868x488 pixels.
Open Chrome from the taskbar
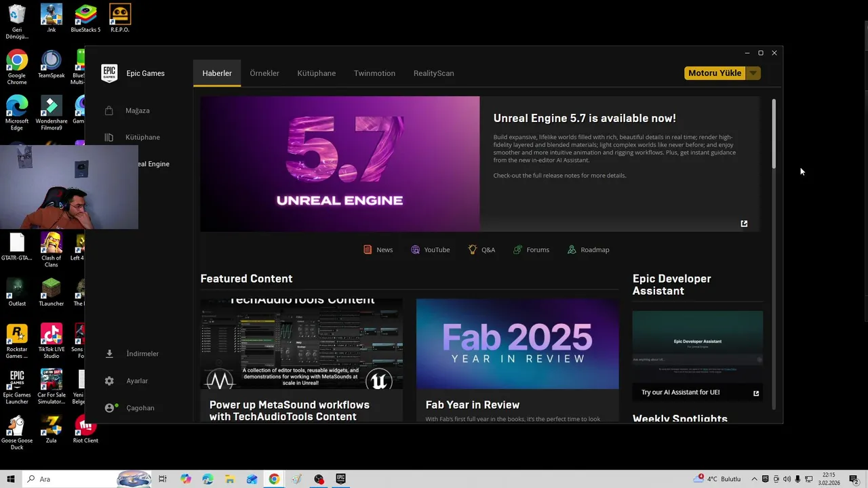click(x=274, y=479)
